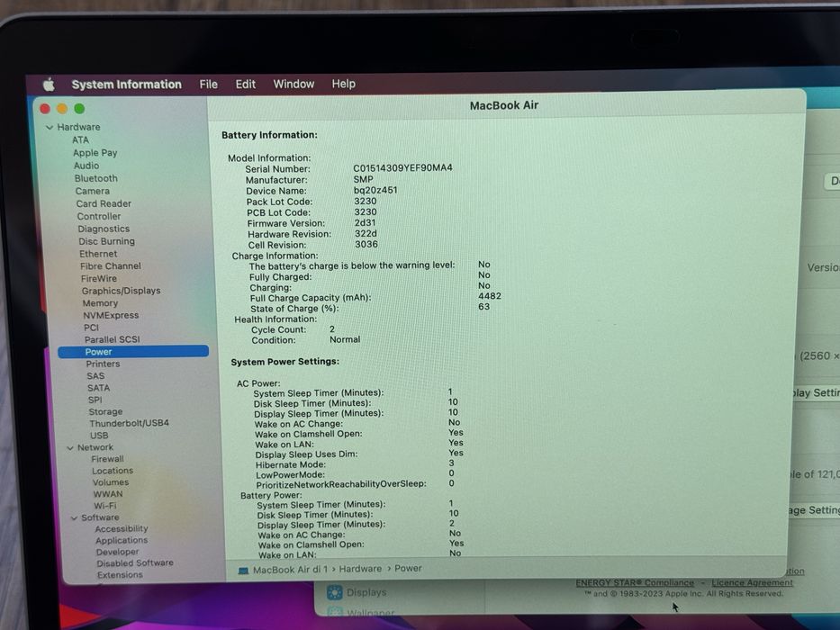Open ENERGY STAR Compliance link in back window
The width and height of the screenshot is (840, 630).
(635, 583)
